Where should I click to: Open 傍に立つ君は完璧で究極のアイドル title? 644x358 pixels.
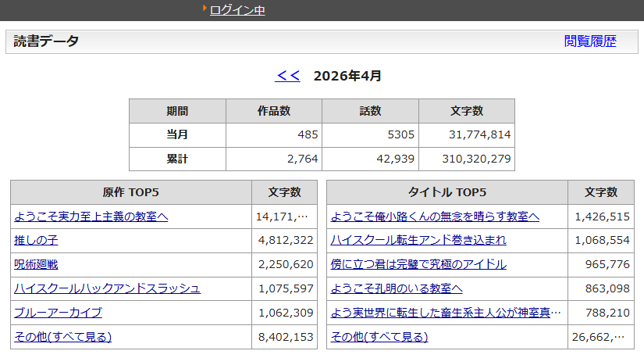[418, 265]
